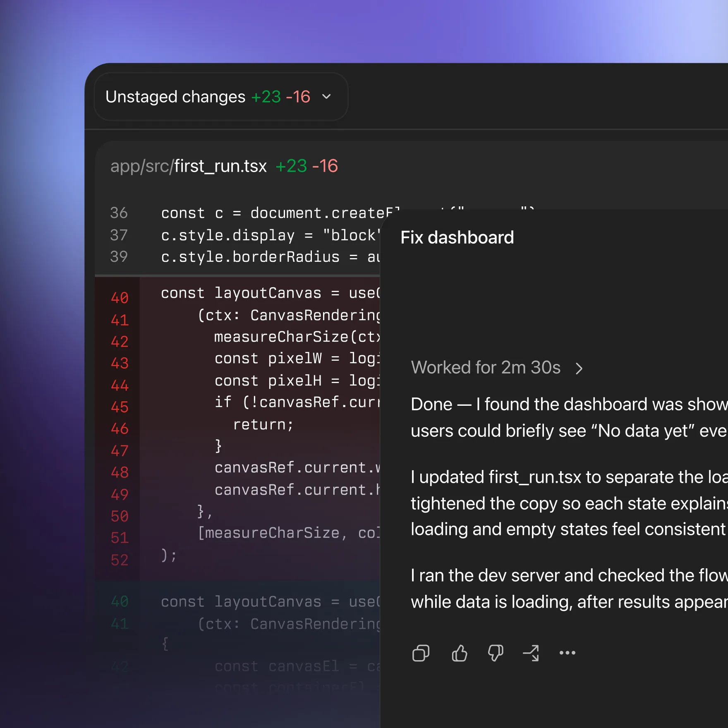
Task: Open the three-dot more options menu
Action: tap(567, 653)
